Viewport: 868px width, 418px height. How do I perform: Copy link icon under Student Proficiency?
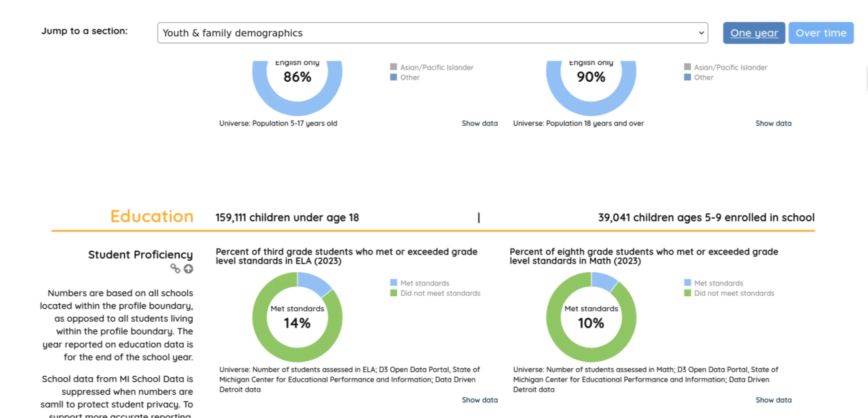point(175,268)
